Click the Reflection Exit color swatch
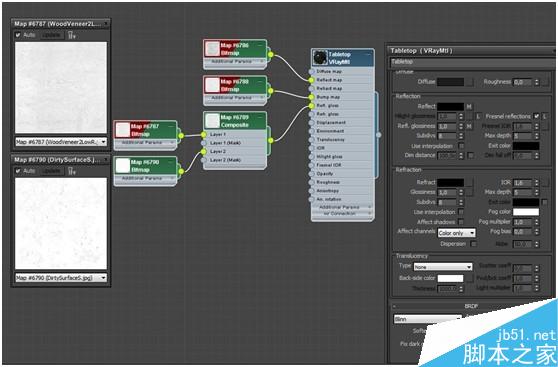Viewport: 558px width, 367px height. coord(526,146)
